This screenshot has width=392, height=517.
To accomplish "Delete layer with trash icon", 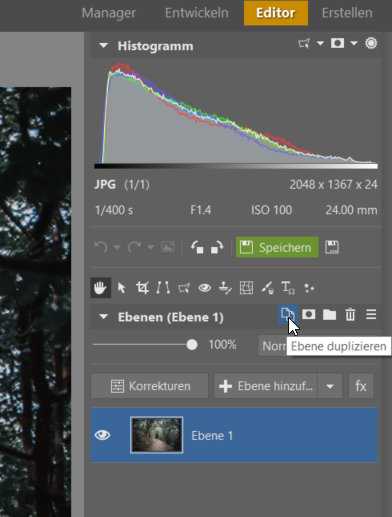I will (x=350, y=314).
